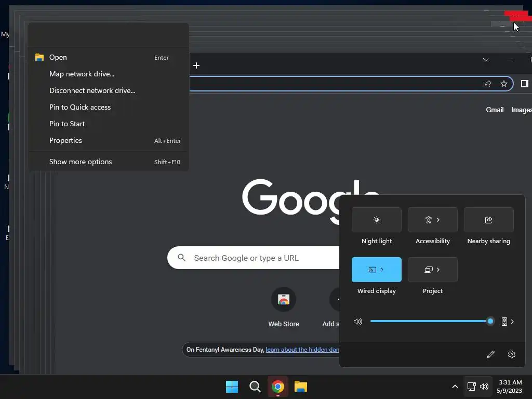Screen dimensions: 532x399
Task: Click the learn about the hidden dangers link
Action: pos(302,350)
